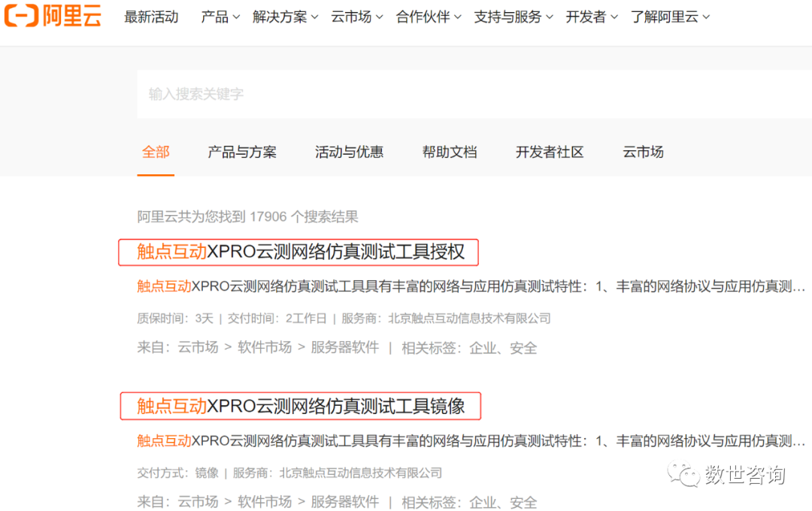812x511 pixels.
Task: Switch to the 产品与方案 tab
Action: (x=242, y=153)
